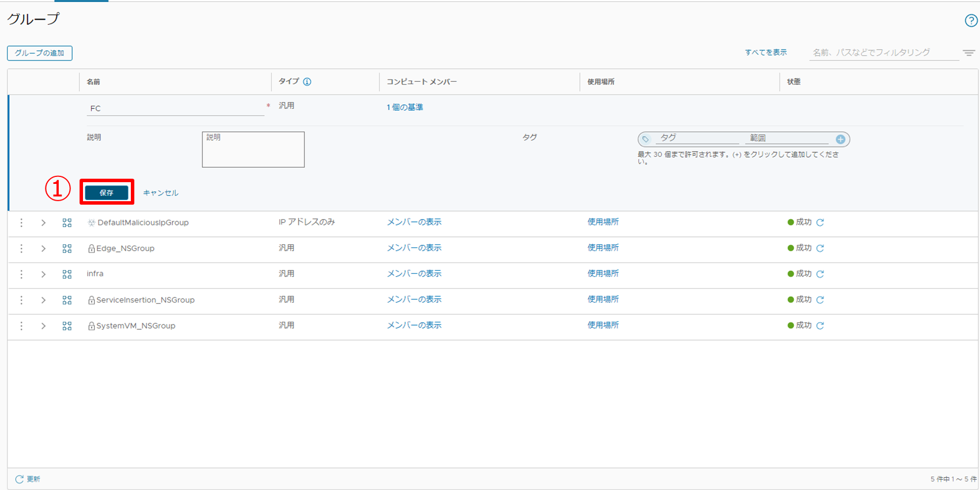Refresh status of DefaultMaliciousIpGroup row
This screenshot has height=490, width=980.
pyautogui.click(x=820, y=223)
